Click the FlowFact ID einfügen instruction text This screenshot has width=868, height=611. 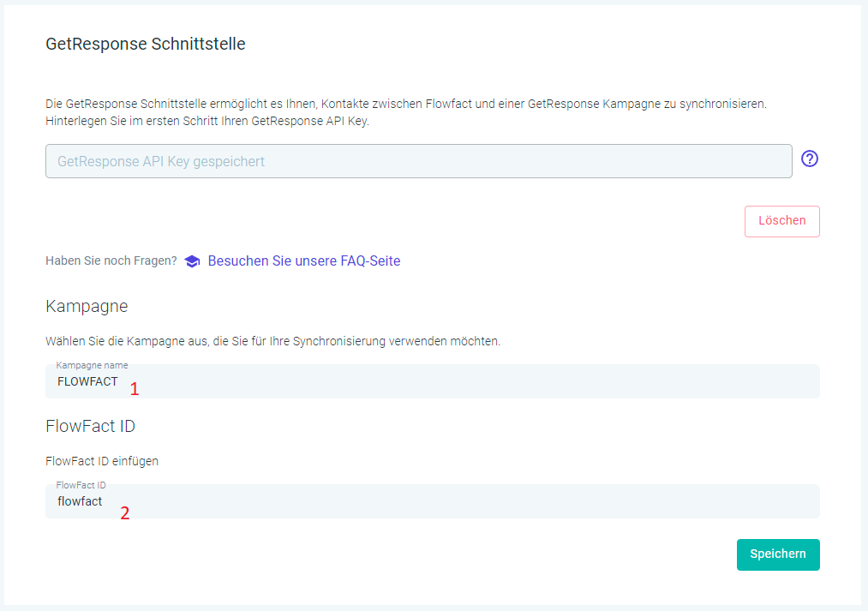click(102, 461)
